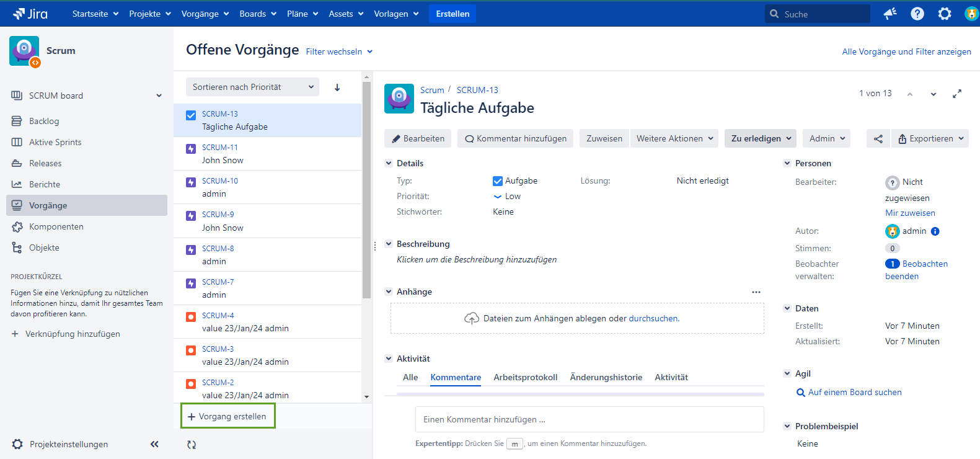Expand the Weitere Aktionen menu
Screen dimensions: 980x459
[x=674, y=138]
